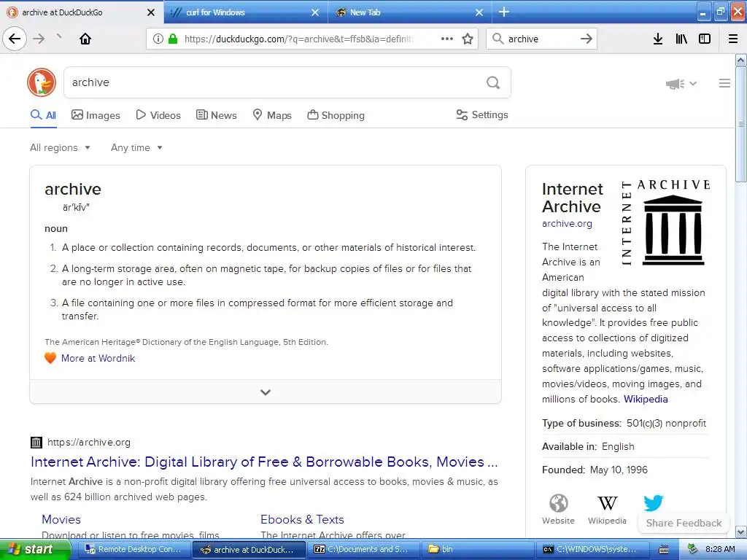This screenshot has width=747, height=560.
Task: Open the Firefox home page
Action: pyautogui.click(x=85, y=39)
